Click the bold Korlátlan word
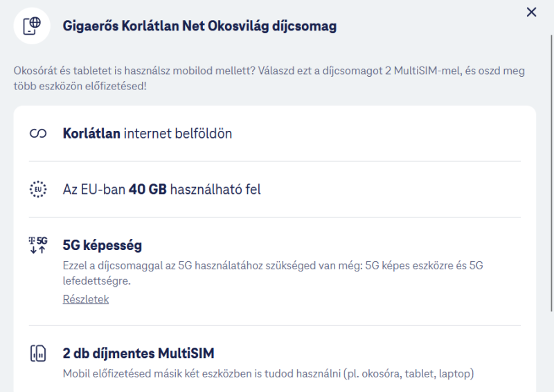Image resolution: width=554 pixels, height=392 pixels. pyautogui.click(x=91, y=134)
